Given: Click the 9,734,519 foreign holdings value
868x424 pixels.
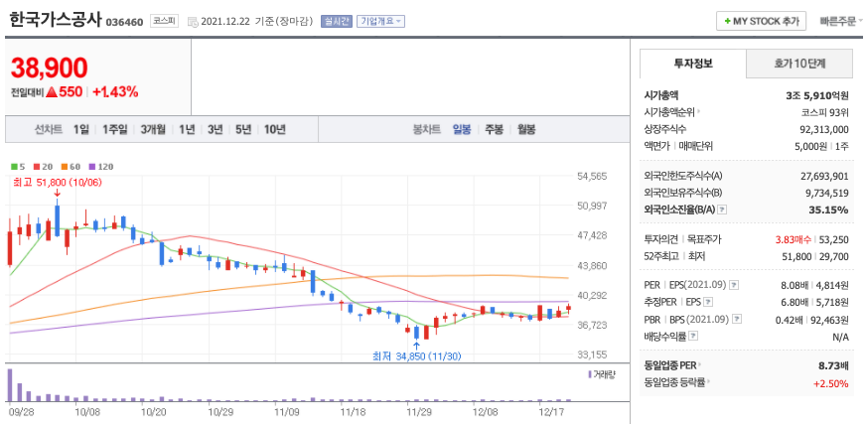Looking at the screenshot, I should point(827,193).
